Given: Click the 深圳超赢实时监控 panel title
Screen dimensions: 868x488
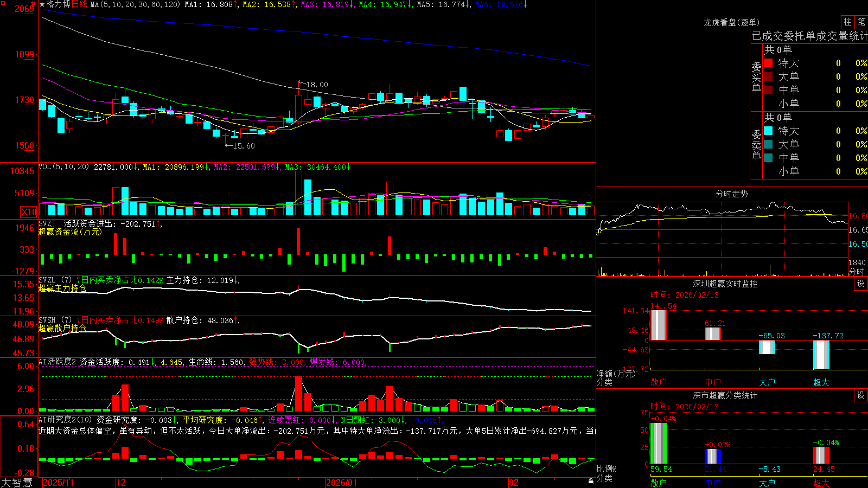Looking at the screenshot, I should coord(725,284).
